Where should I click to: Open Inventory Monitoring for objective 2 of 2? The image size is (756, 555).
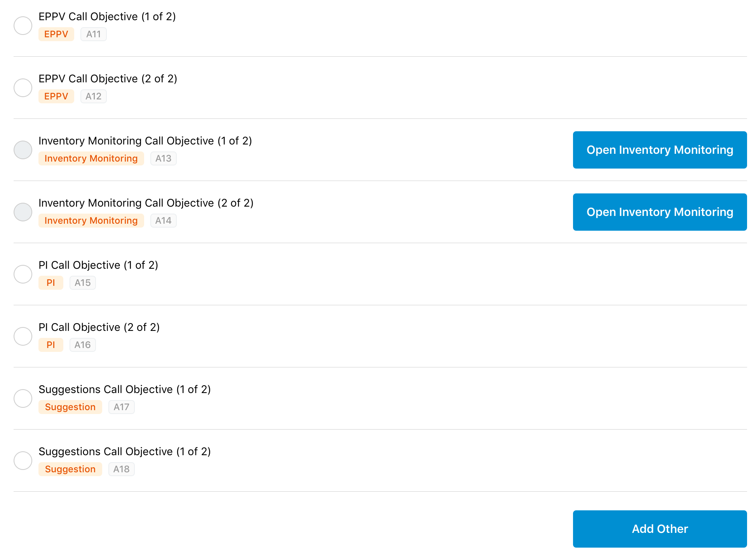[660, 212]
